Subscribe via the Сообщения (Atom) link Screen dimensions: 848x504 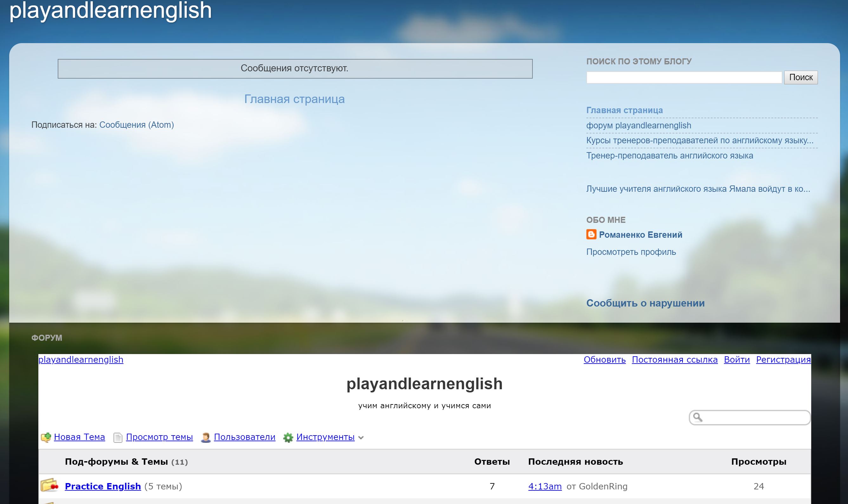[136, 125]
